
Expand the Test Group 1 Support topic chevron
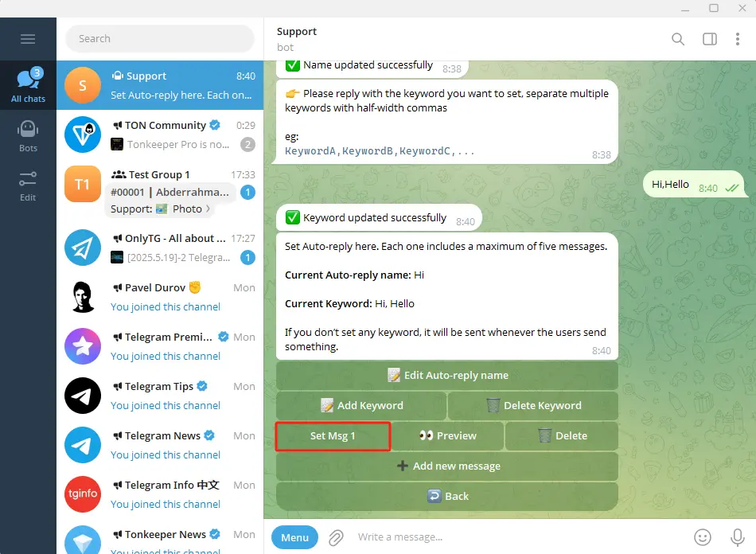point(208,209)
